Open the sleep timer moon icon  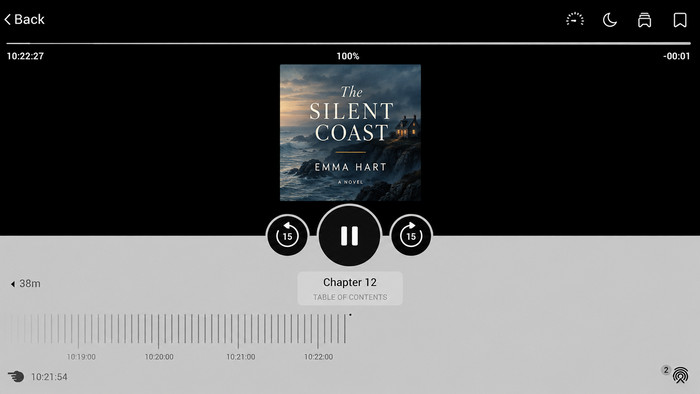[609, 20]
